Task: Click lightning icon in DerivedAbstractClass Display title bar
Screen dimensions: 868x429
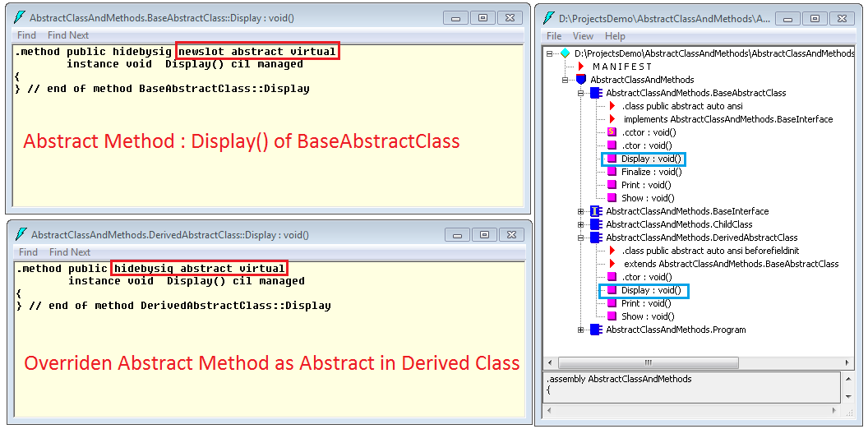Action: pos(21,234)
